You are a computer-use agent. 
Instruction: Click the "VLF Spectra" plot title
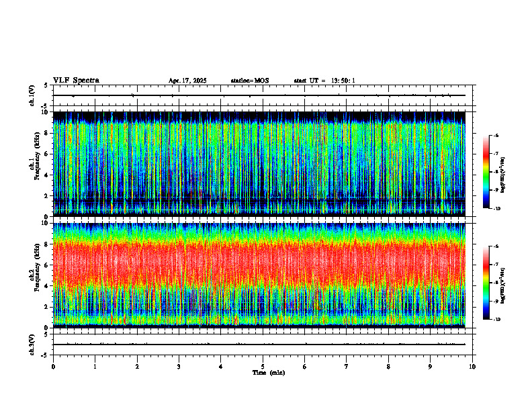[76, 81]
